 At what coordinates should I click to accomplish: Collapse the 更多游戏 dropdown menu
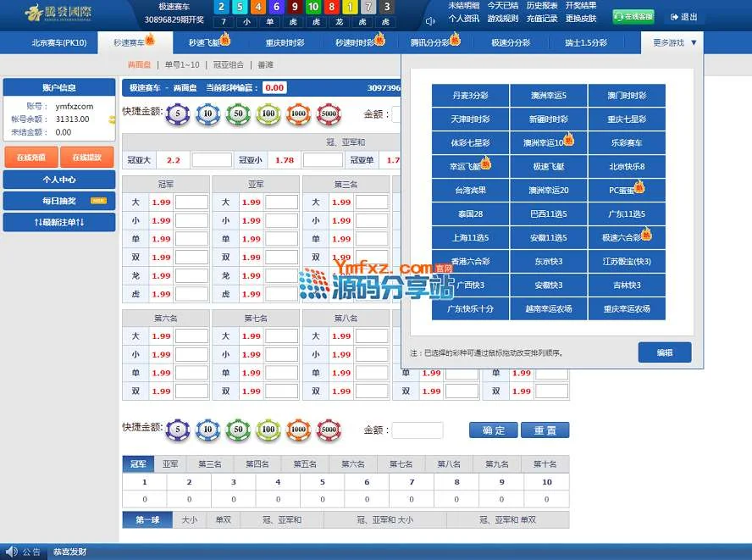[675, 42]
